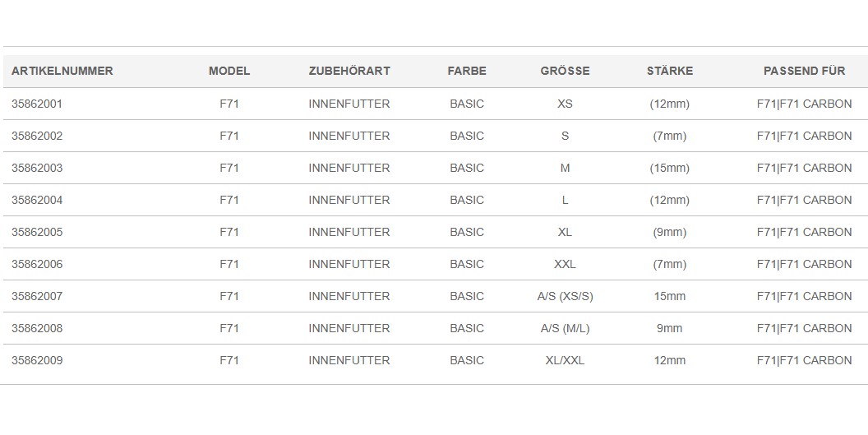Click the MODEL column header

coord(229,71)
